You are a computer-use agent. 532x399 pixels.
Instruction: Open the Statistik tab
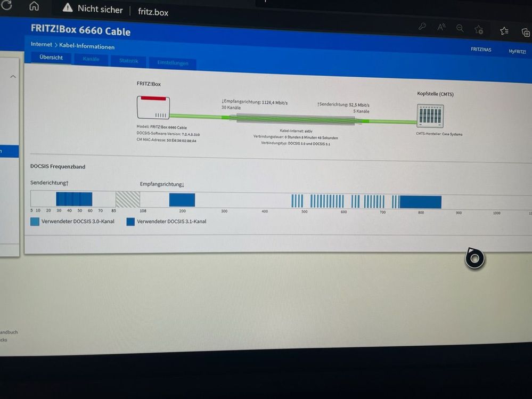(x=128, y=61)
